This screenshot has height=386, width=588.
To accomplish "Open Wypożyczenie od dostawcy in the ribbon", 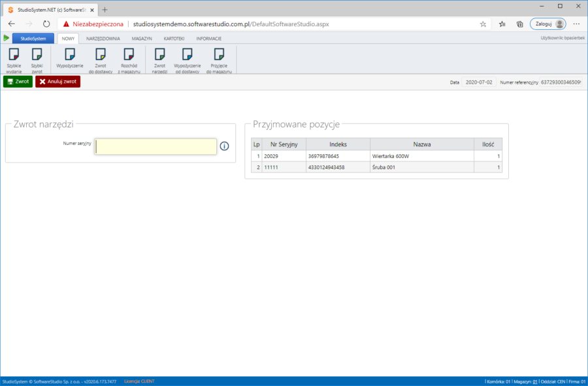I will click(187, 60).
